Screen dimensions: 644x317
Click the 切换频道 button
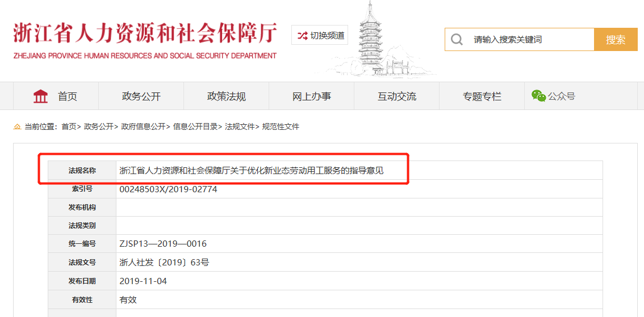[x=320, y=35]
